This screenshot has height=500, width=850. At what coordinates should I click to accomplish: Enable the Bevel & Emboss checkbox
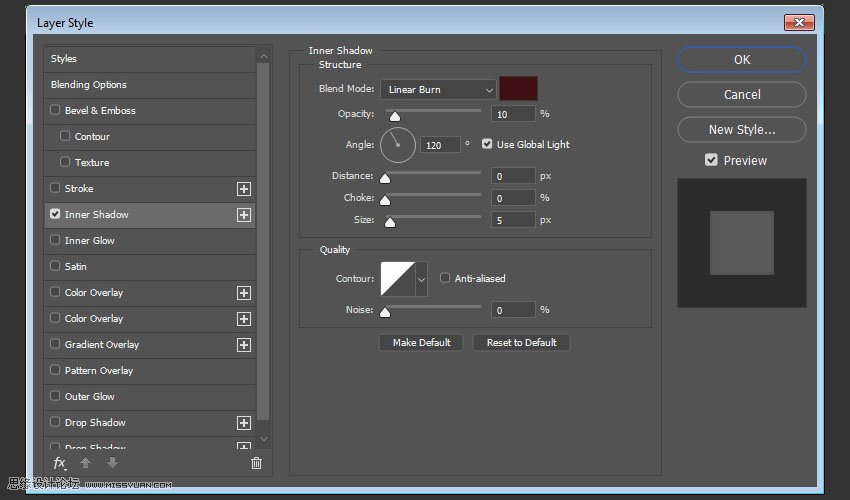point(55,110)
